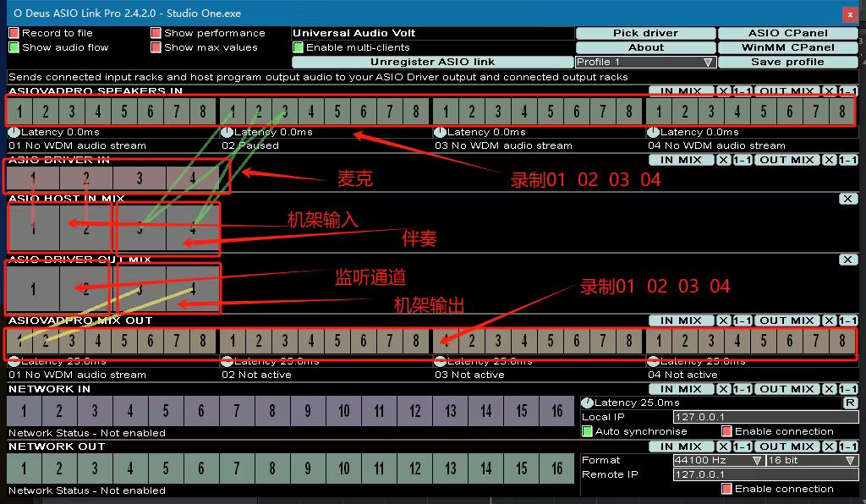Click the 1-1 after IN MIX in Network In
Viewport: 866px width, 504px height.
743,389
